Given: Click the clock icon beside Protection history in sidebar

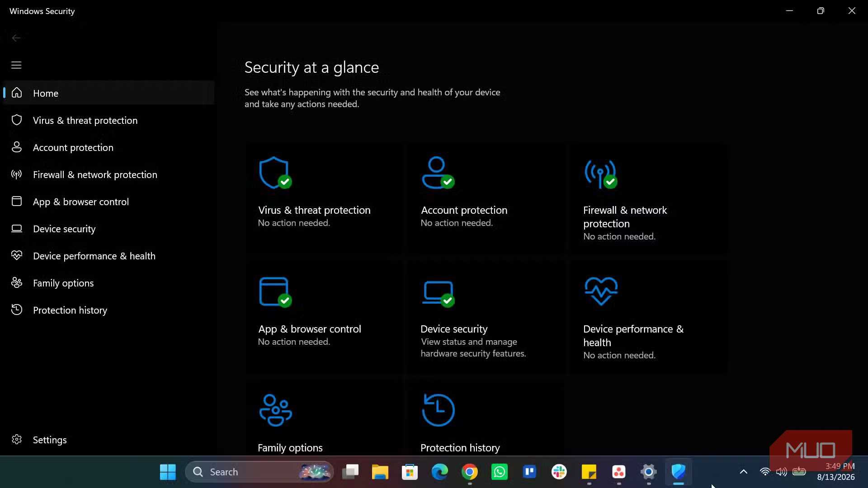Looking at the screenshot, I should pos(17,310).
